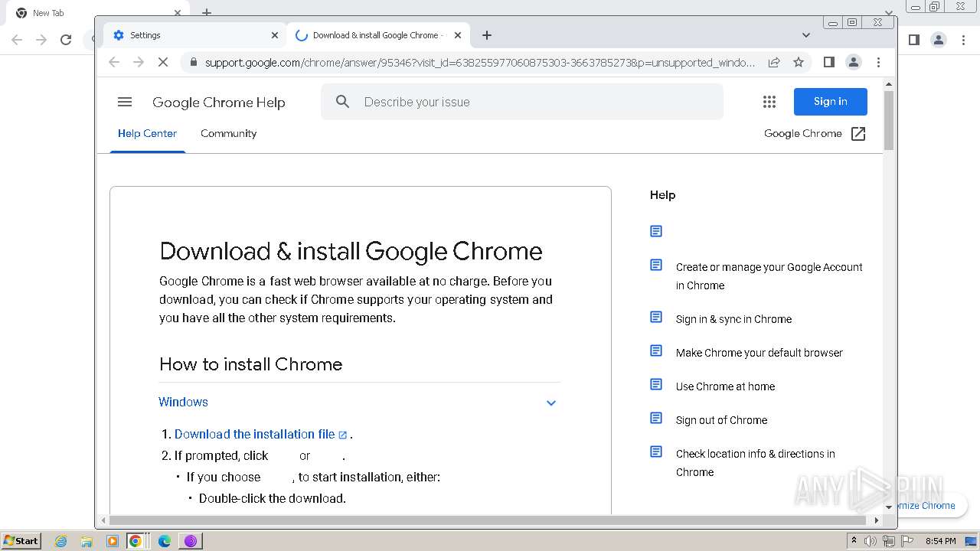
Task: Launch Internet Explorer from the taskbar
Action: click(60, 541)
